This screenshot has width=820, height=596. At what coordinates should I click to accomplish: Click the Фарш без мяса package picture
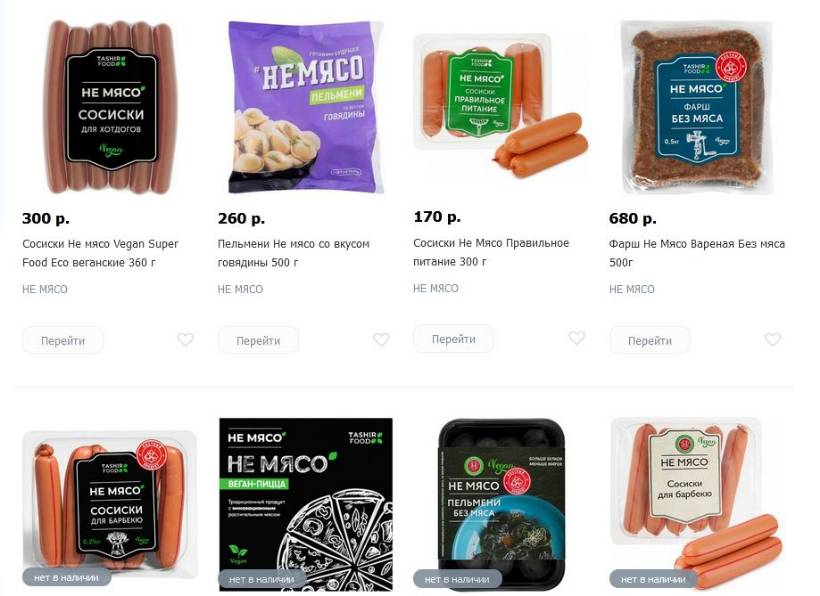697,107
